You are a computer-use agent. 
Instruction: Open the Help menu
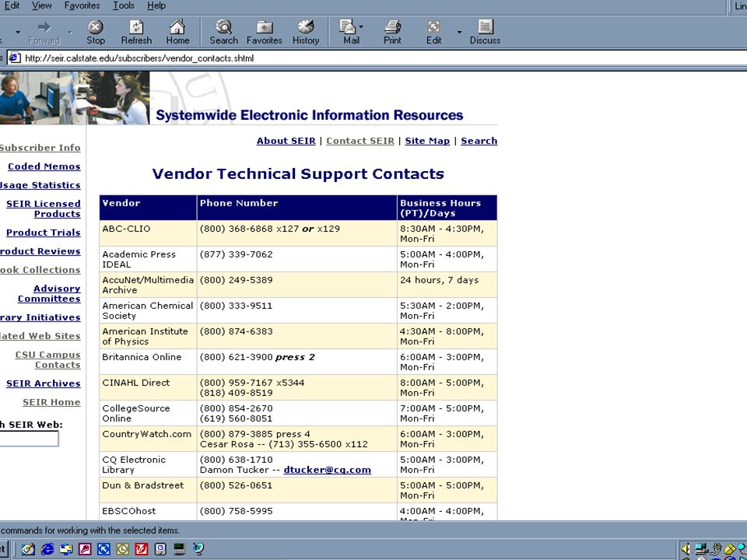[156, 5]
